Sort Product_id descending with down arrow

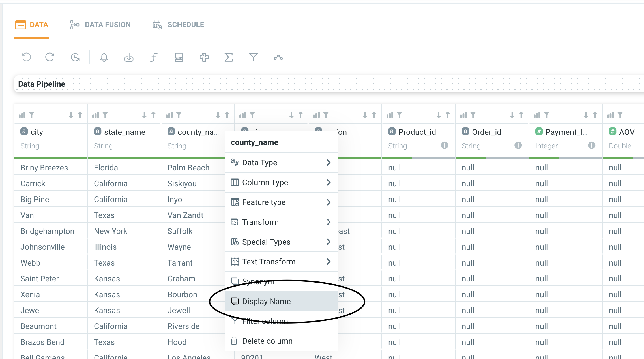[x=439, y=115]
